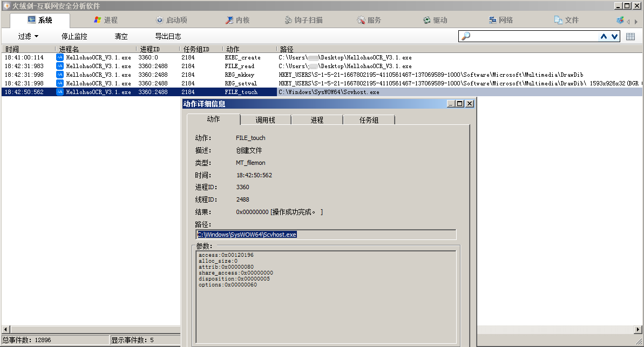
Task: Click the search-up arrow icon
Action: pos(604,37)
